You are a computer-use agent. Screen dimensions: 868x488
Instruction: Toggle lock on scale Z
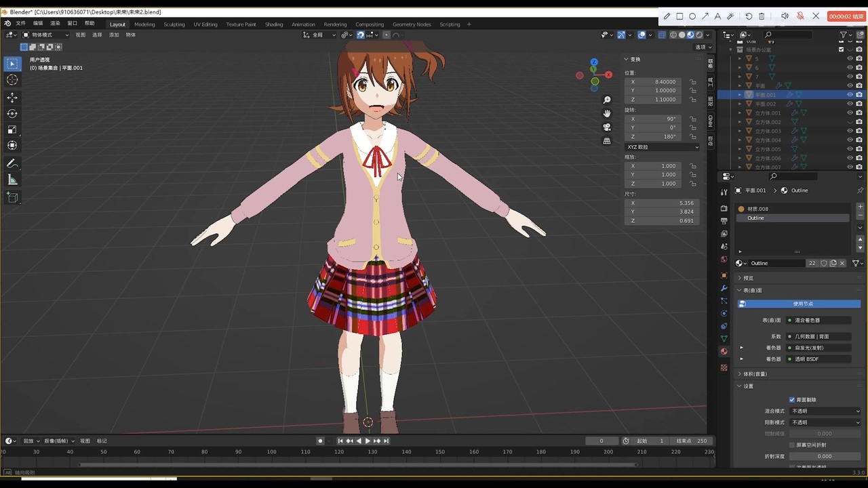pyautogui.click(x=692, y=184)
